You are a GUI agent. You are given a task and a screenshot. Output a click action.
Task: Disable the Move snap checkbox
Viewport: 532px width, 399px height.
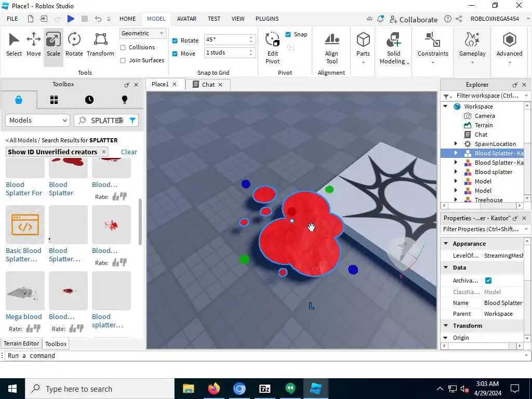point(175,54)
